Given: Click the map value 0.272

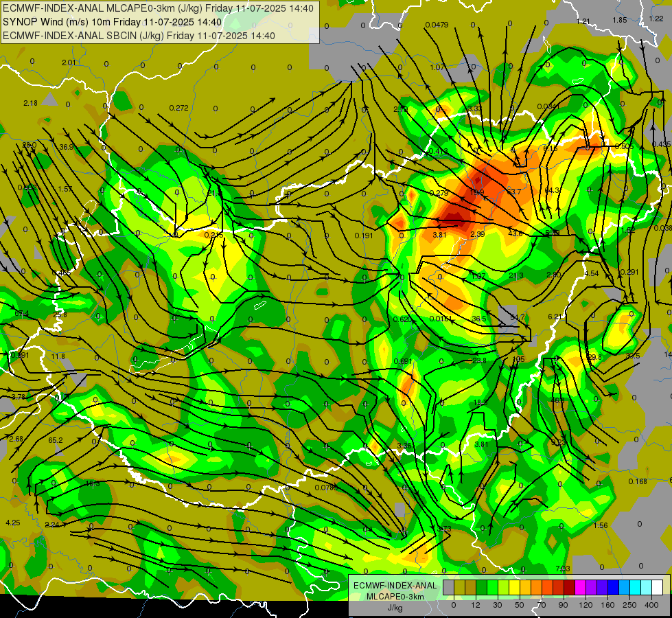Looking at the screenshot, I should coord(178,108).
